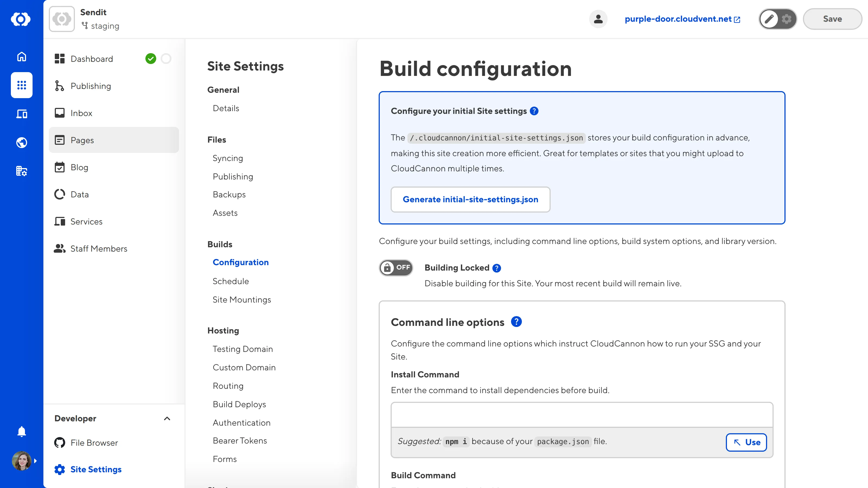Collapse the Developer section

167,419
